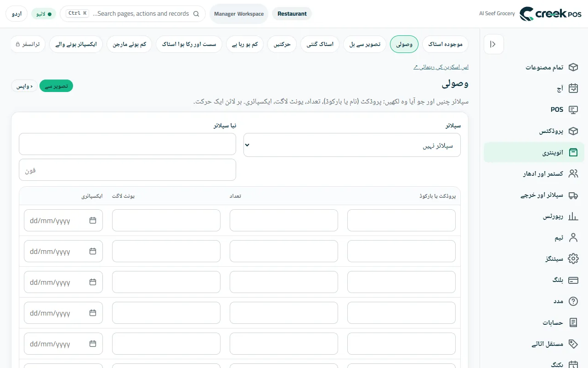The image size is (588, 368).
Task: Click the حسابات ledger icon
Action: (x=573, y=322)
